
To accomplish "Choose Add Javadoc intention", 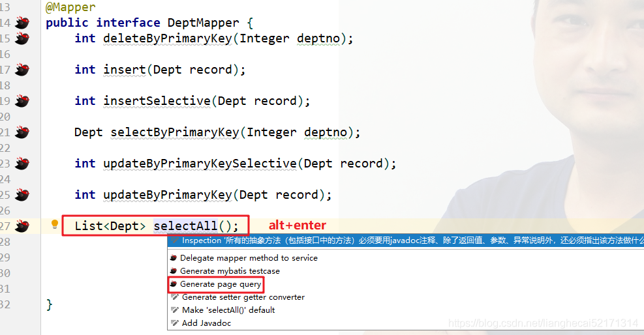I will click(x=206, y=323).
